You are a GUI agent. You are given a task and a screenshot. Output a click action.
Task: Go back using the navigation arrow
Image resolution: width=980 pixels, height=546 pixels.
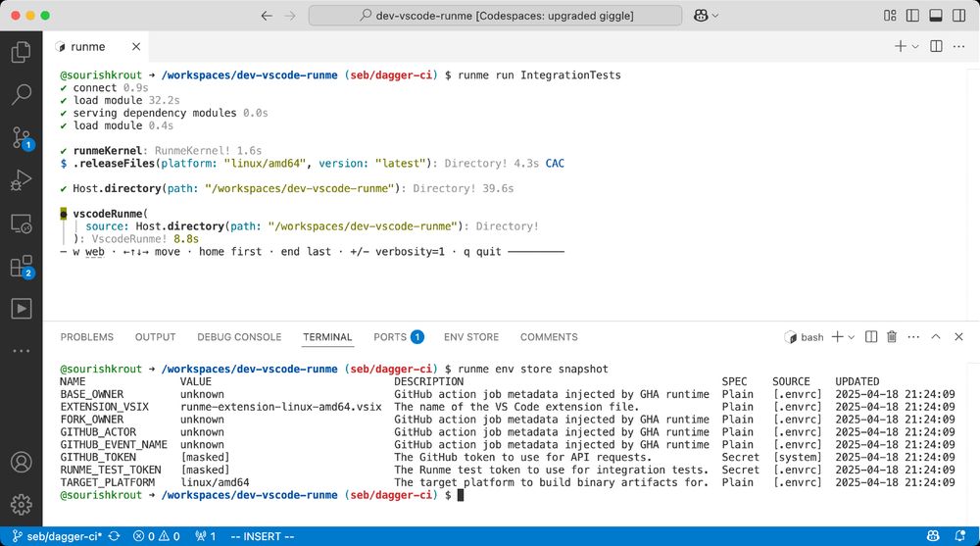(x=267, y=16)
